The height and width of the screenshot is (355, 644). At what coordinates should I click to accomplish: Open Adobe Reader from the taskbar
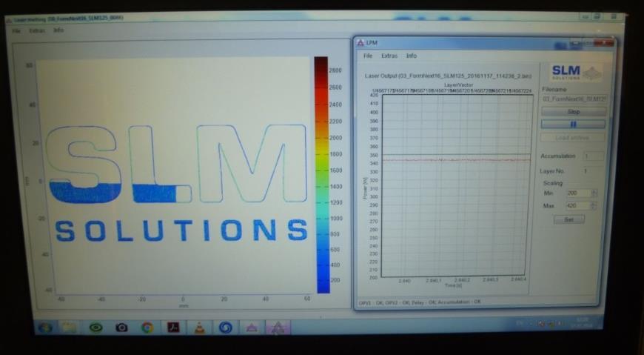pos(173,328)
